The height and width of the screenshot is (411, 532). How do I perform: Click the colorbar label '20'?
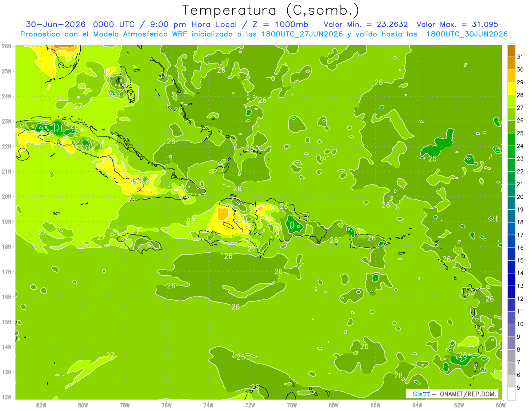tap(520, 196)
